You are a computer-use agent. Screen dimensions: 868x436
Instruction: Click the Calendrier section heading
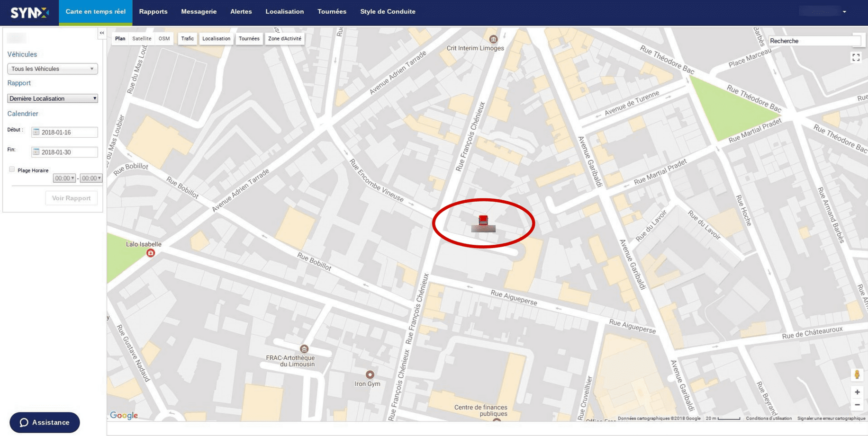(x=23, y=114)
